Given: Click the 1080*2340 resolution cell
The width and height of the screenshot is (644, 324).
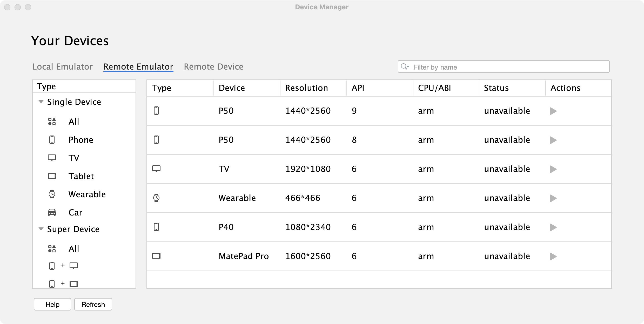Looking at the screenshot, I should (x=308, y=227).
